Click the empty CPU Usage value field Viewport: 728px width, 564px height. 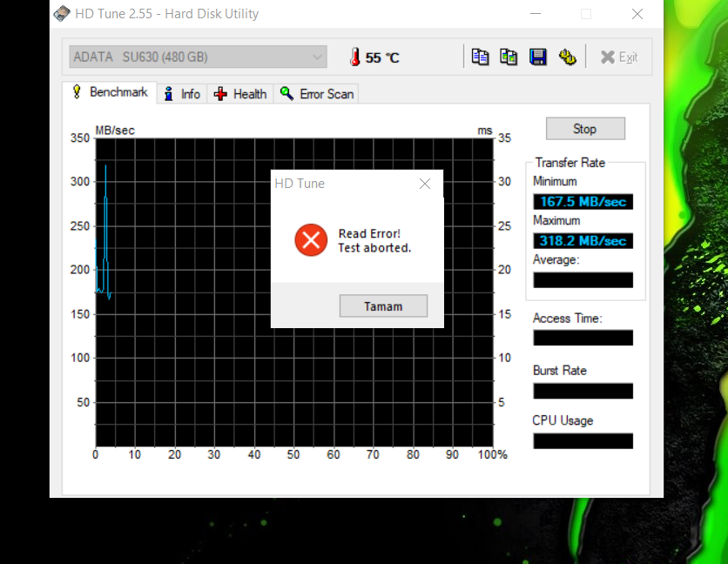(x=583, y=441)
